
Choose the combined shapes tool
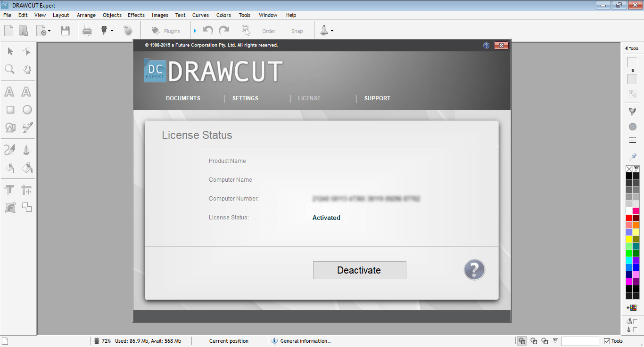click(10, 128)
